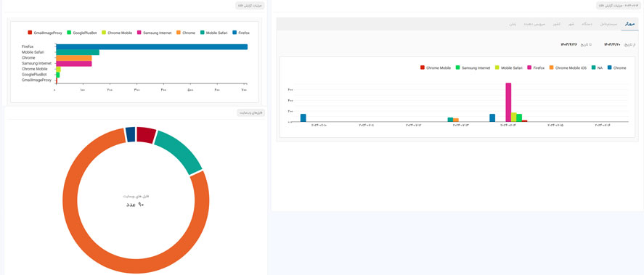Click the green GooglePlusBot horizontal bar
Image resolution: width=644 pixels, height=275 pixels.
57,75
